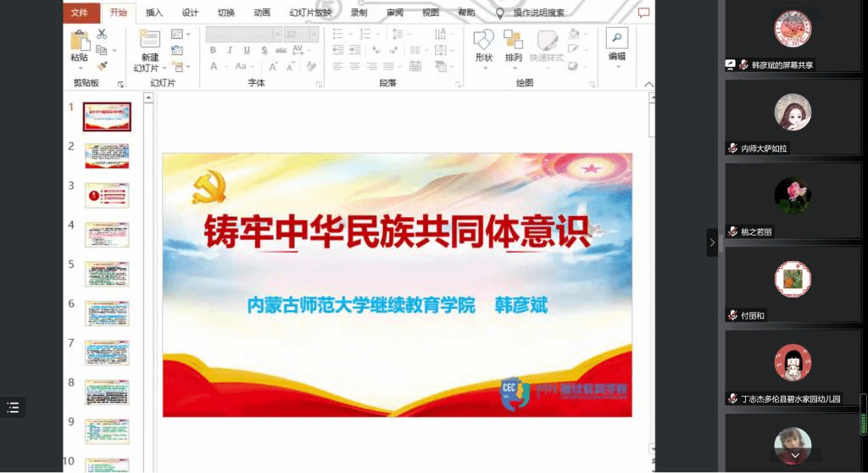This screenshot has width=868, height=473.
Task: Expand the font name combo box
Action: (x=276, y=34)
